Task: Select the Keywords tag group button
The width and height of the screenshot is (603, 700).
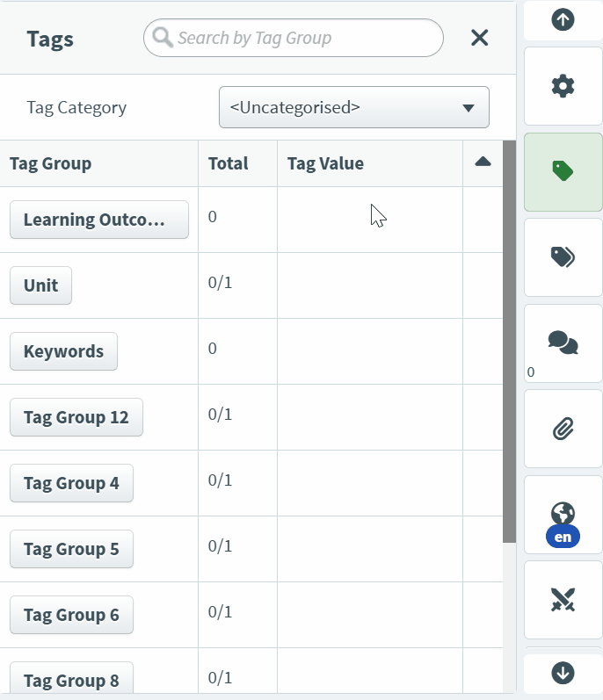Action: pyautogui.click(x=63, y=351)
